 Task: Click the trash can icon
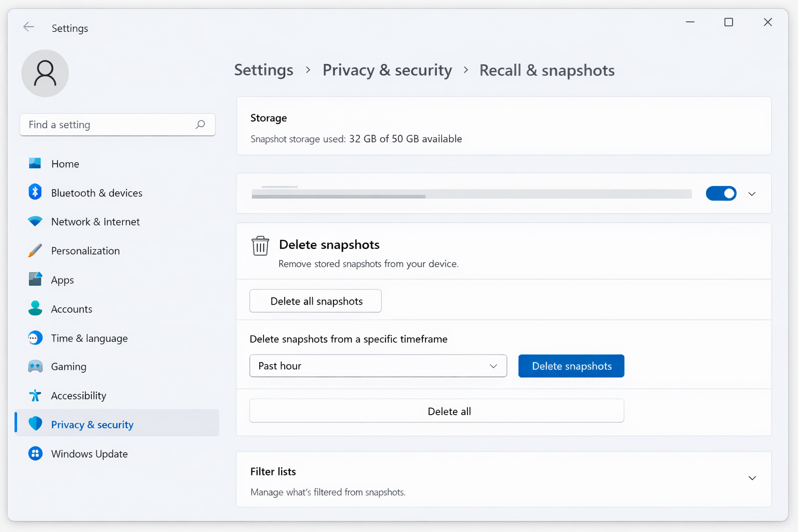[260, 246]
